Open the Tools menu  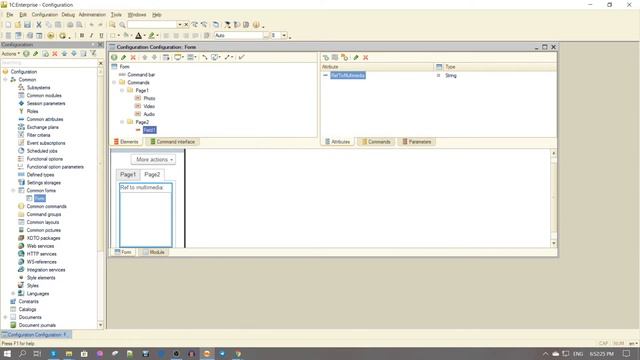116,15
